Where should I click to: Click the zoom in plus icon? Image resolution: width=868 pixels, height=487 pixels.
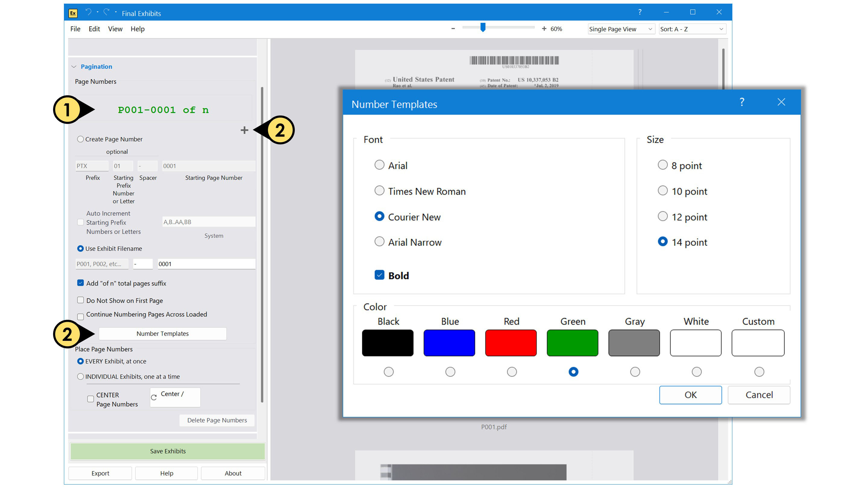(x=544, y=29)
